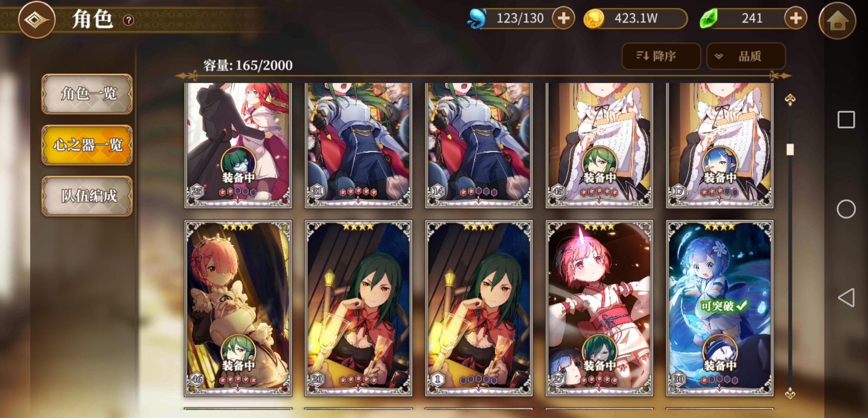The height and width of the screenshot is (418, 868).
Task: Select the 心之器一览 tab
Action: 87,145
